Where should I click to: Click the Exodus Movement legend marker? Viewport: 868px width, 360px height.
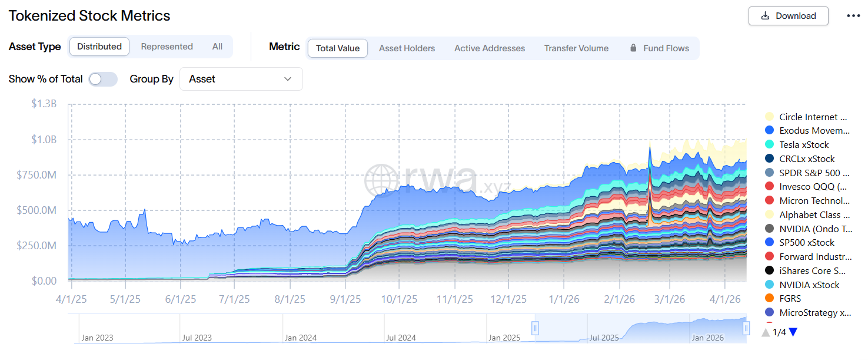(x=769, y=131)
